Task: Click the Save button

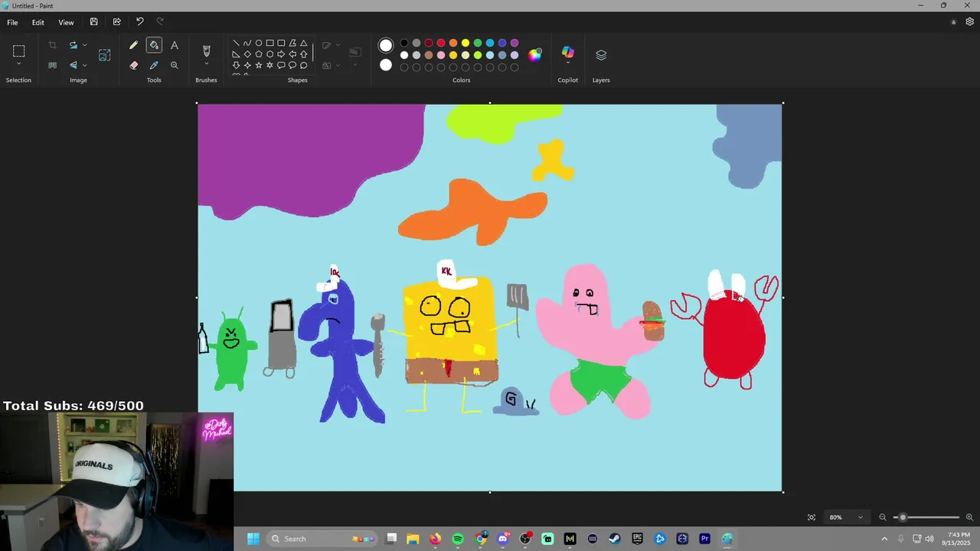Action: (93, 22)
